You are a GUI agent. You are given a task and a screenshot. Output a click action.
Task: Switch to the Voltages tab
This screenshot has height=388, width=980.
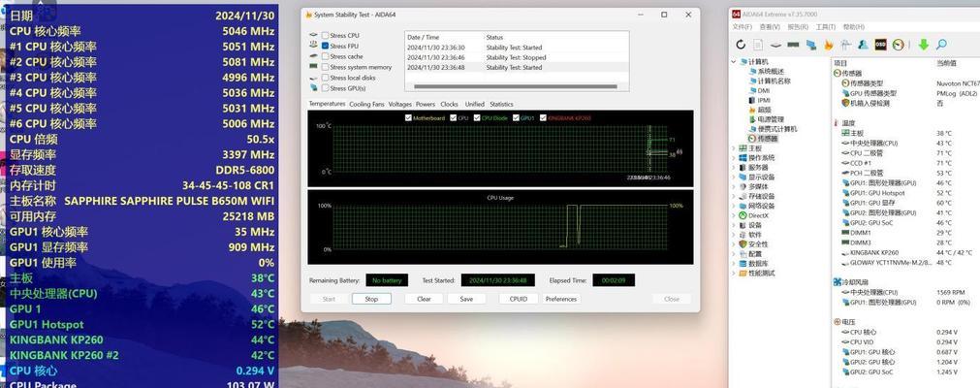tap(400, 105)
